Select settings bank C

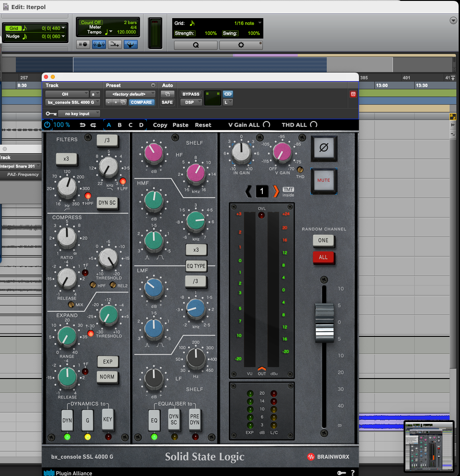tap(131, 125)
